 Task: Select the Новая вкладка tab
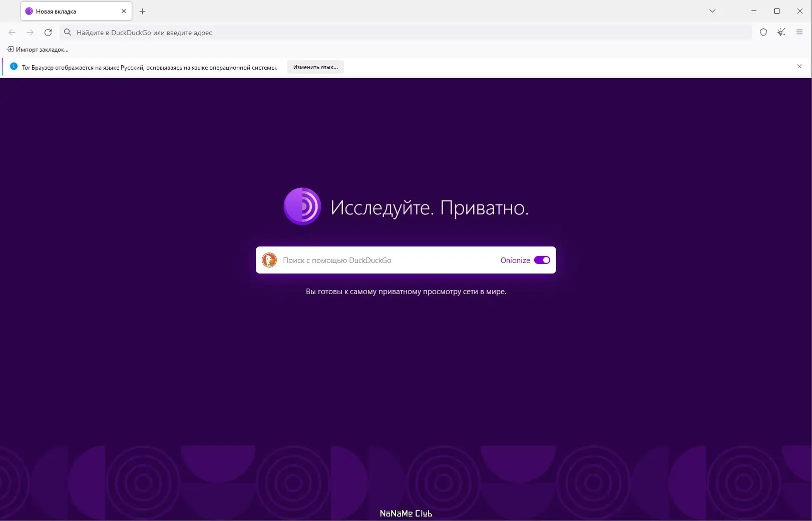(x=76, y=11)
